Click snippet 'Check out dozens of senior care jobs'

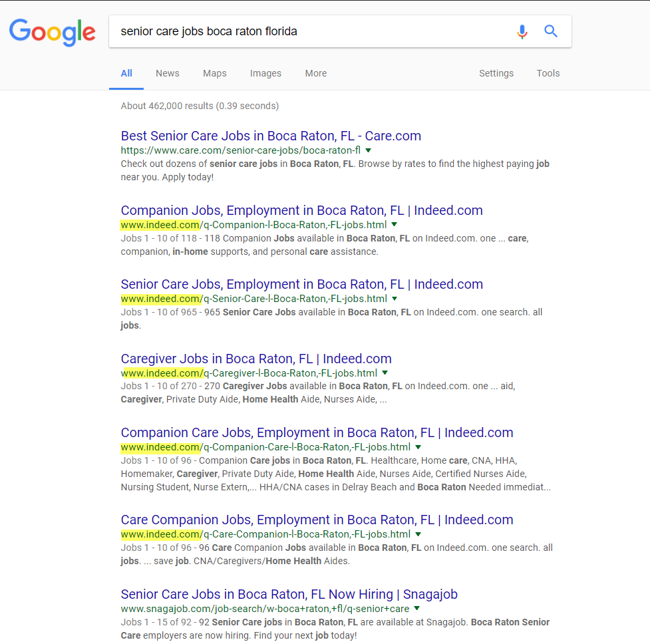pos(335,170)
